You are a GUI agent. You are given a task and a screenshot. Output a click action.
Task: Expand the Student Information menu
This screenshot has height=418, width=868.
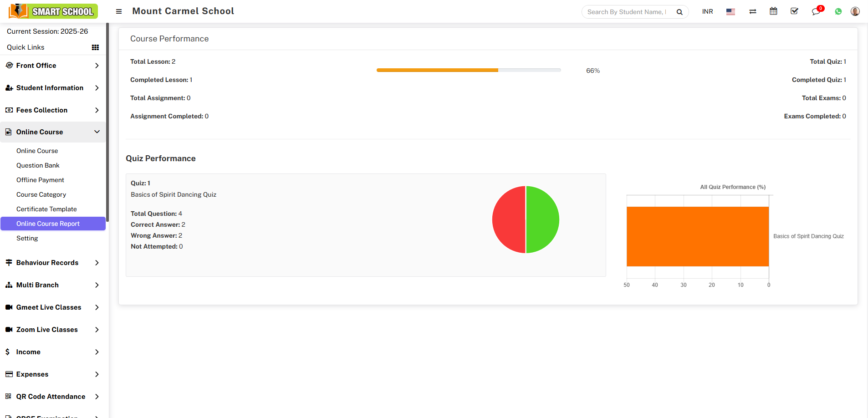(53, 88)
